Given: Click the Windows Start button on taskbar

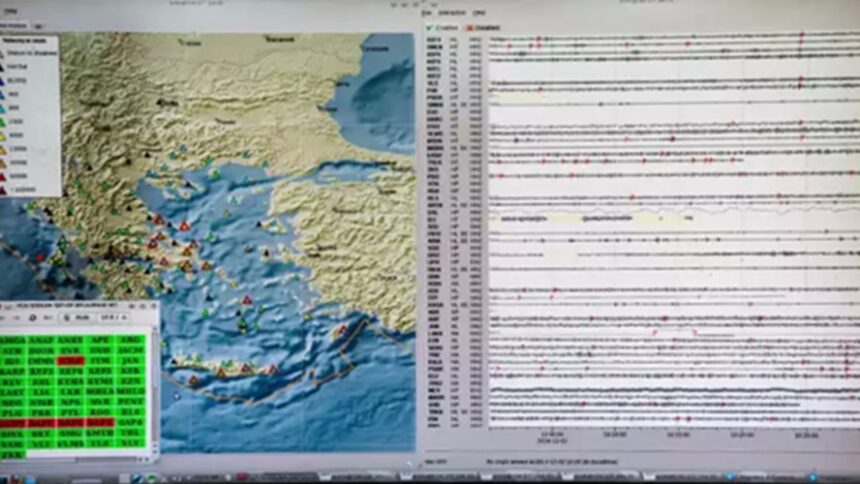Looking at the screenshot, I should 12,478.
